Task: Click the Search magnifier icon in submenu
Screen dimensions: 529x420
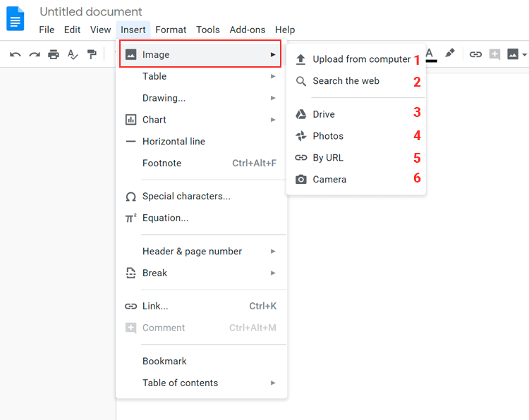Action: point(301,81)
